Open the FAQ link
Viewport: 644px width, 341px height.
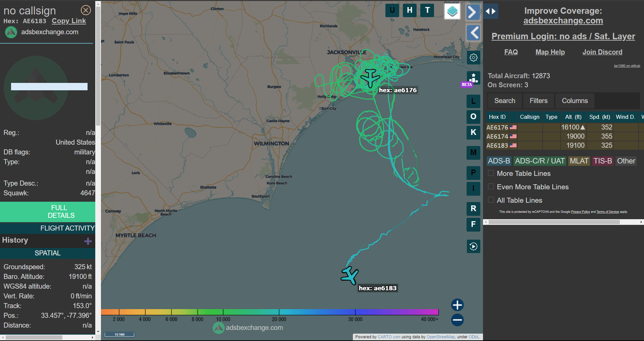click(x=511, y=52)
